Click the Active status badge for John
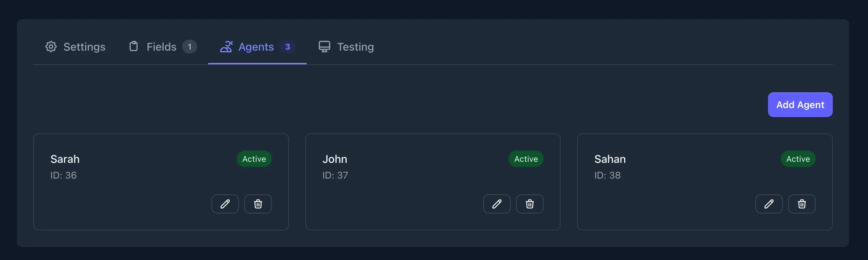The width and height of the screenshot is (868, 260). click(526, 159)
